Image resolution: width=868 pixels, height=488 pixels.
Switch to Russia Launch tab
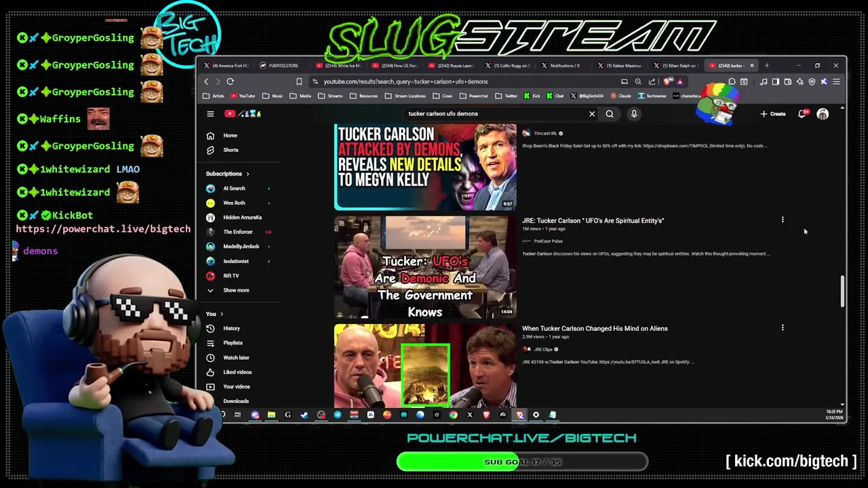point(451,66)
